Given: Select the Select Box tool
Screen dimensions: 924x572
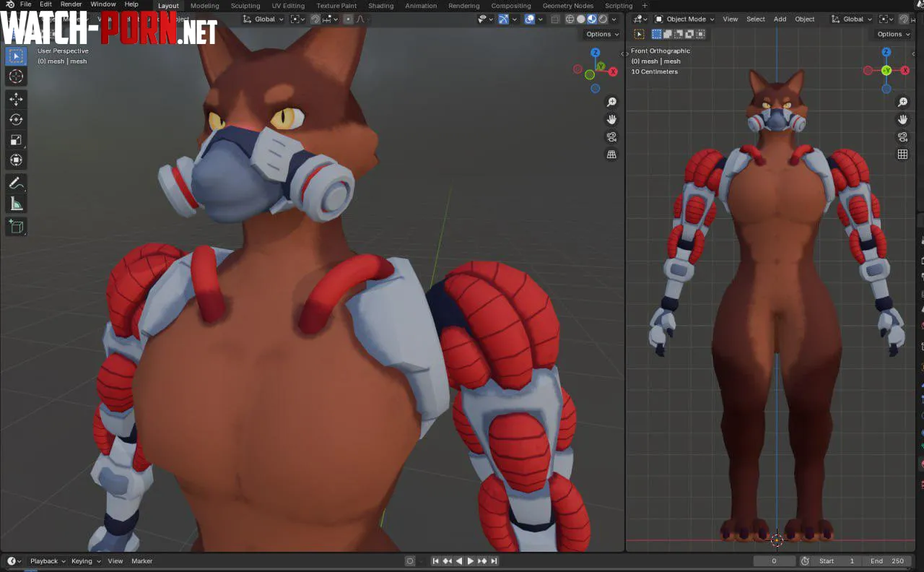Looking at the screenshot, I should click(x=16, y=56).
